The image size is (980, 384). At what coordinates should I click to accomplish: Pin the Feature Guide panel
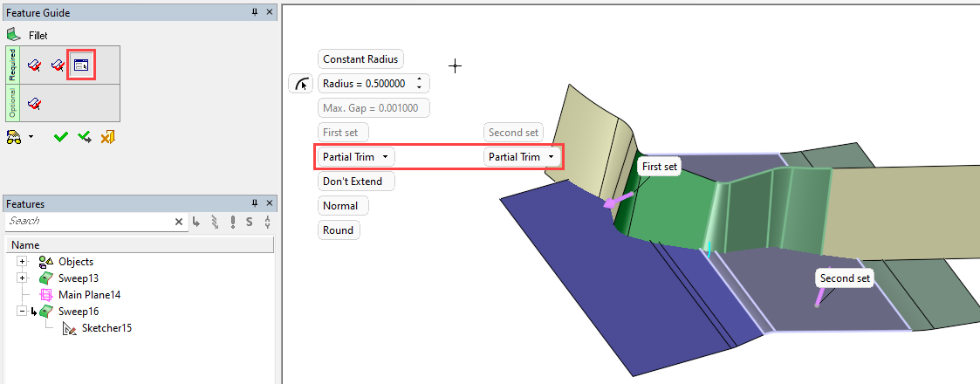(x=255, y=13)
